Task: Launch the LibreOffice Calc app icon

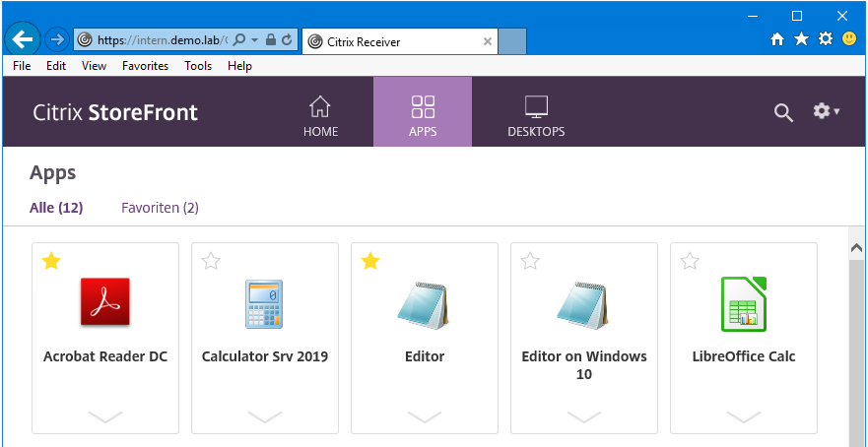Action: 743,302
